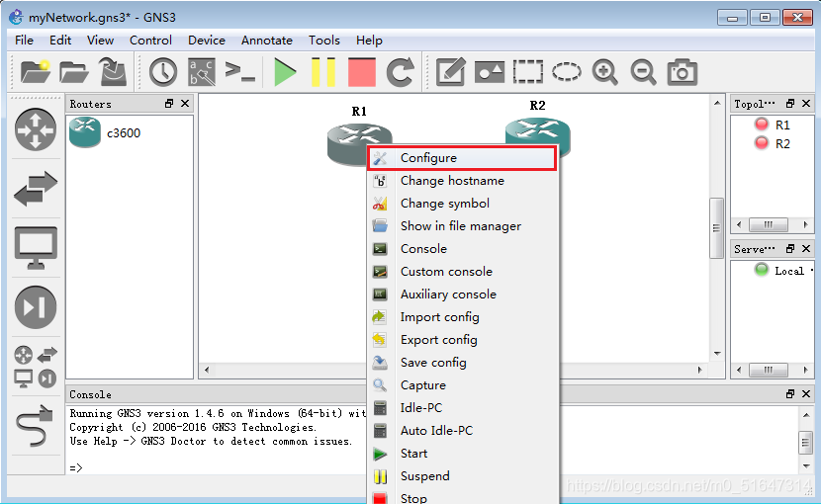This screenshot has width=821, height=504.
Task: Choose Auxiliary console in context menu
Action: pyautogui.click(x=463, y=294)
